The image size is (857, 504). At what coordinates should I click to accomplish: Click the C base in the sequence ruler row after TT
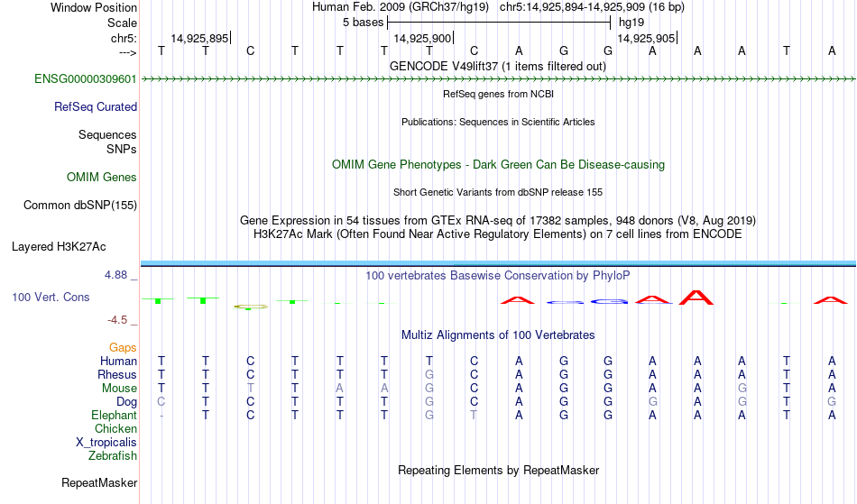250,51
